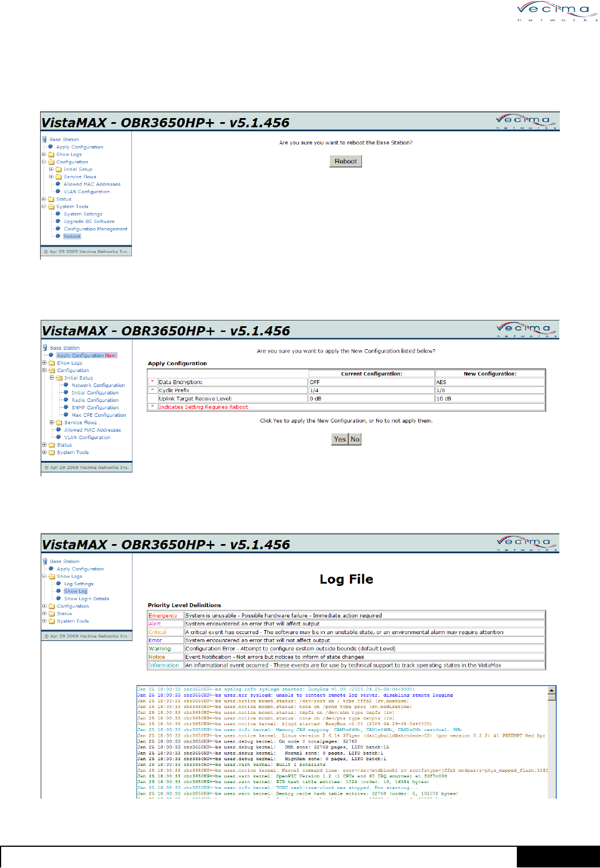Click the Vecima Networks logo in the Log File screen header
Image resolution: width=600 pixels, height=868 pixels.
coord(527,544)
